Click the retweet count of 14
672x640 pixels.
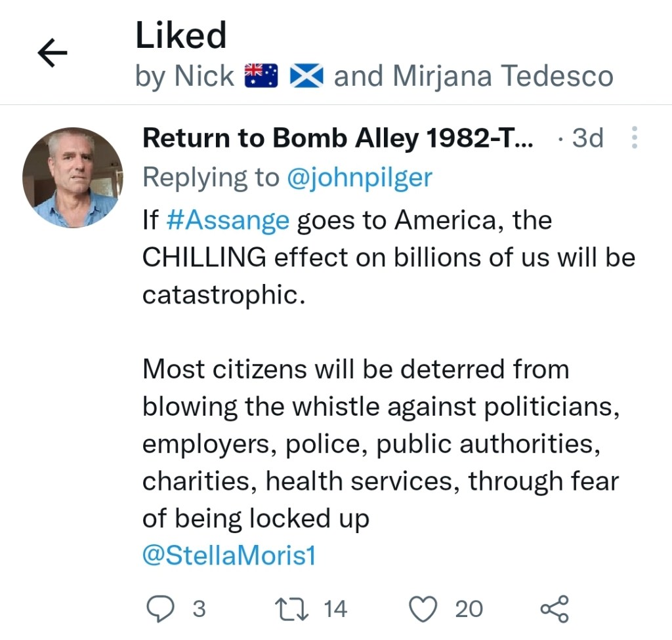click(335, 609)
